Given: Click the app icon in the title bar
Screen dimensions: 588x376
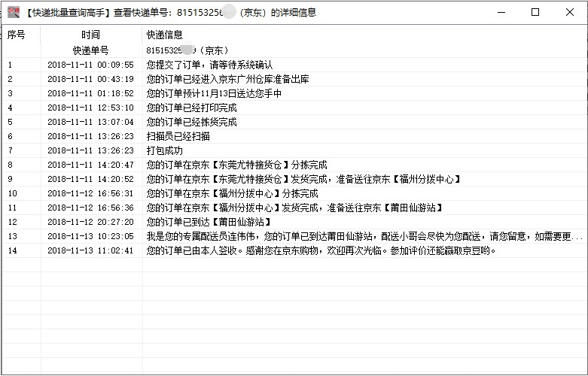Looking at the screenshot, I should coord(14,12).
